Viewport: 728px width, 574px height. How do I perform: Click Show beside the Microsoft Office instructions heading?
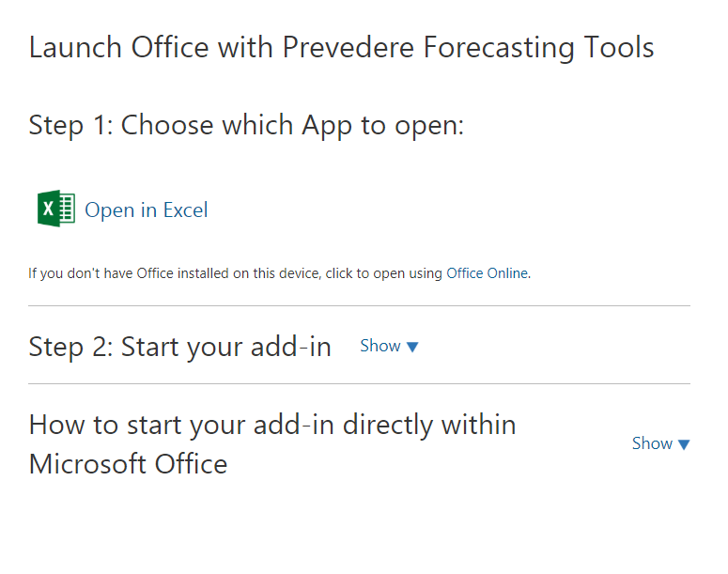[652, 443]
